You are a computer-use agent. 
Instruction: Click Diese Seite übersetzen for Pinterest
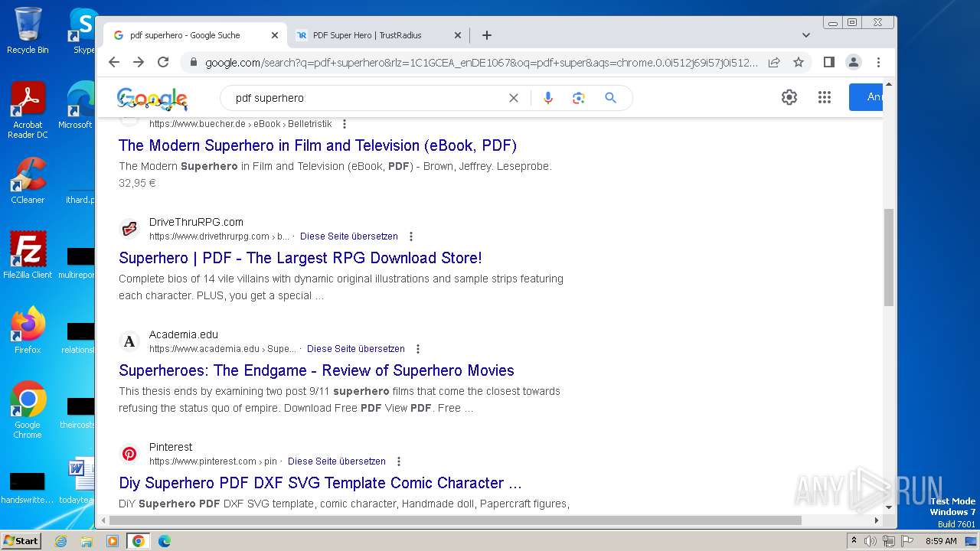click(337, 461)
